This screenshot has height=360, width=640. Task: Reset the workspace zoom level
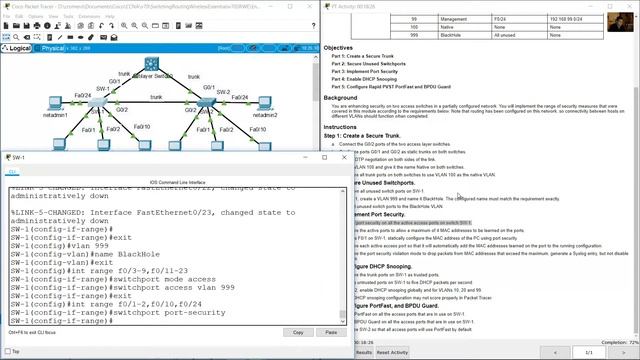click(x=134, y=26)
